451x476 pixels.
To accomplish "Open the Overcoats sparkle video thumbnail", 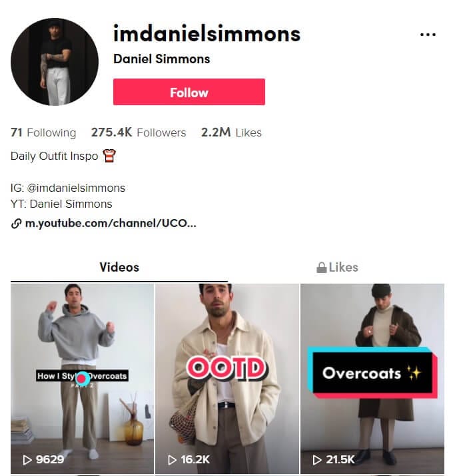I will [372, 379].
